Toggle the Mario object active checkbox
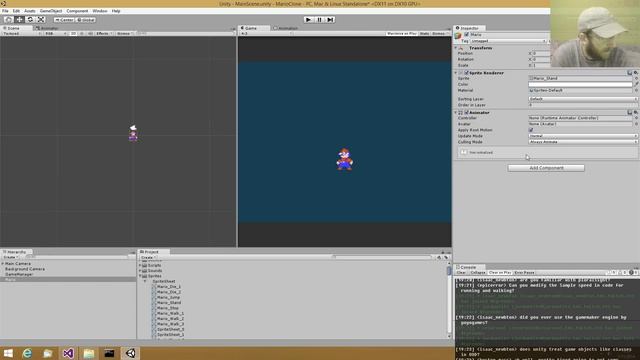The height and width of the screenshot is (360, 640). pyautogui.click(x=467, y=35)
